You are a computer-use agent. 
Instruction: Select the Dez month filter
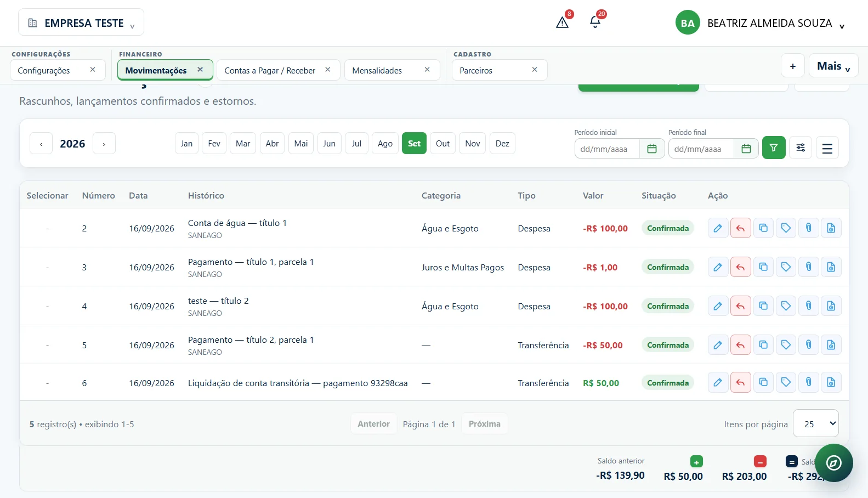[502, 144]
